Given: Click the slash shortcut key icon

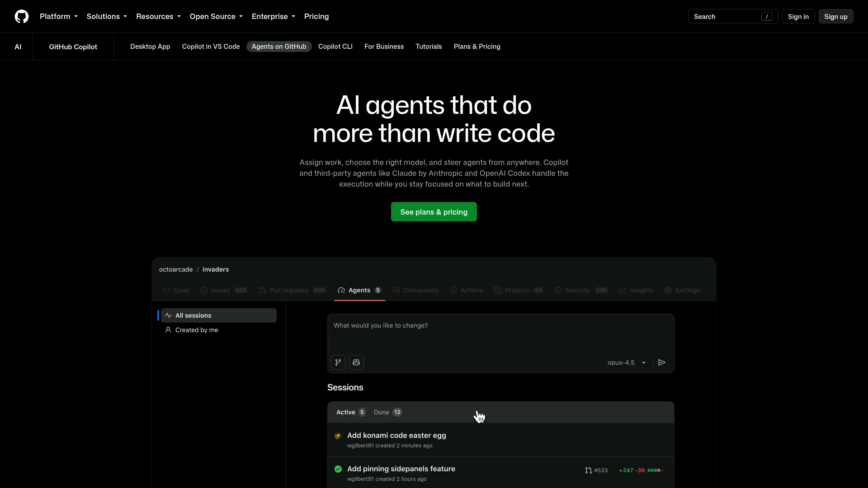Looking at the screenshot, I should pos(767,16).
